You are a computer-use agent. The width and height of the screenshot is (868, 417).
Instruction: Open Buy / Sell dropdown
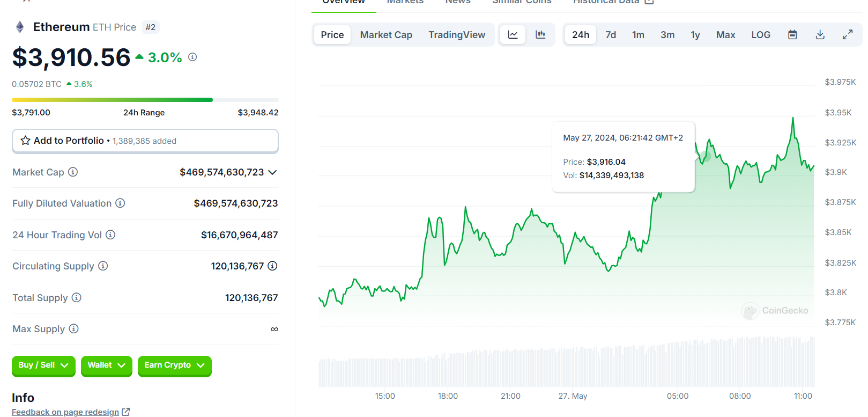coord(43,365)
